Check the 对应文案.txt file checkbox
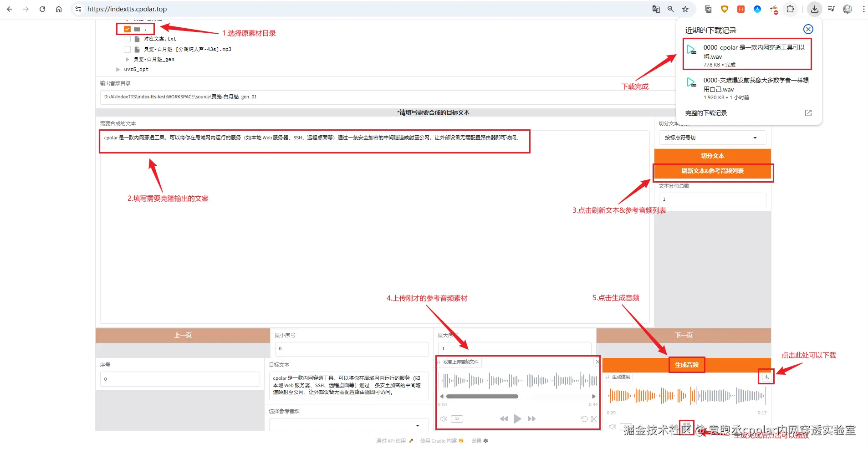The height and width of the screenshot is (449, 868). click(x=127, y=39)
